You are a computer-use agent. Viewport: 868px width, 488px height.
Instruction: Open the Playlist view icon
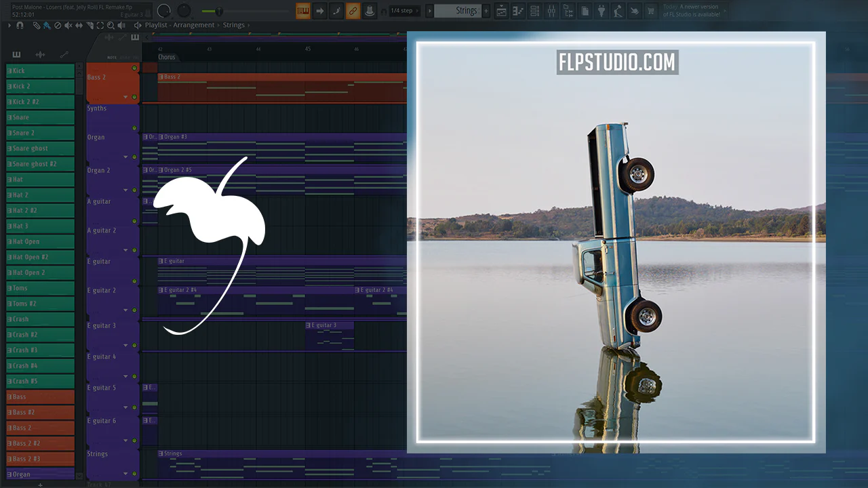click(502, 11)
